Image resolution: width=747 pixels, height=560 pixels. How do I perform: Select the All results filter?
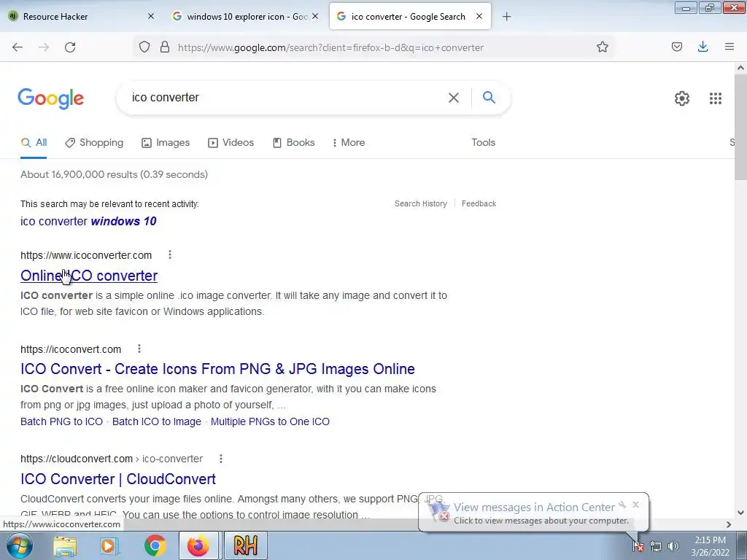click(34, 142)
